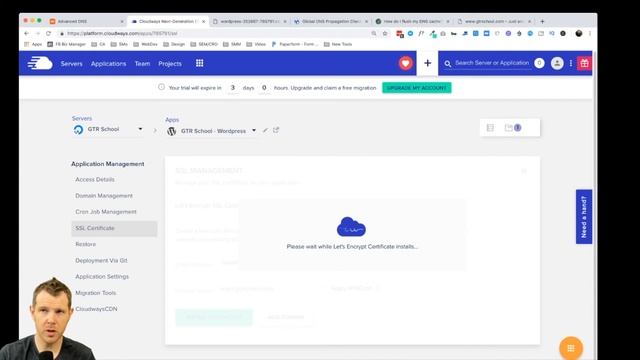Open Application Settings in sidebar

[x=102, y=277]
